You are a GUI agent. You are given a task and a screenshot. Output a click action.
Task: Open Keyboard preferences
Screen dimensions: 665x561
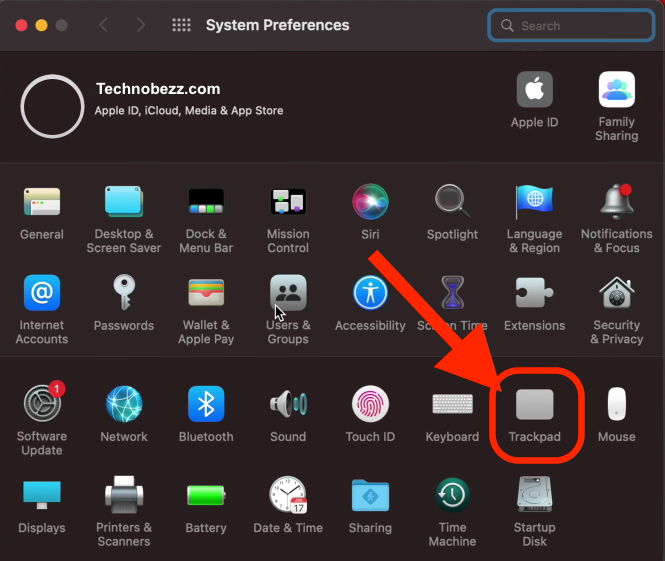click(x=453, y=404)
